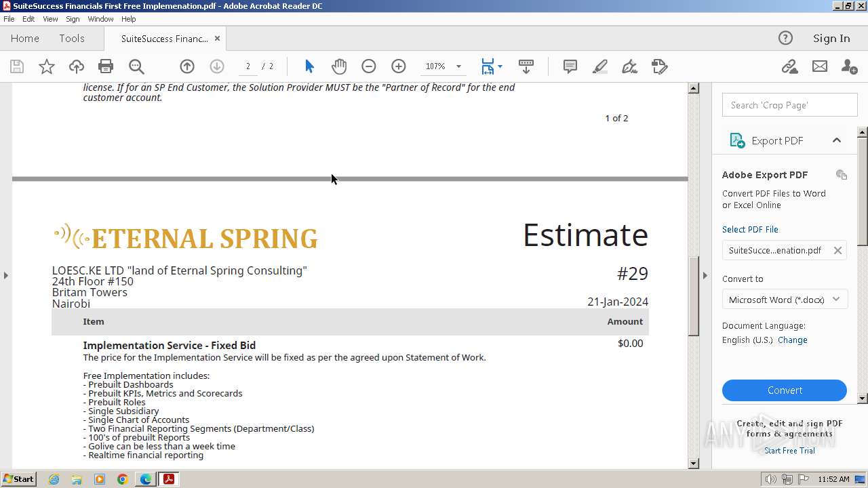Open the Sign menu
868x488 pixels.
pyautogui.click(x=73, y=19)
